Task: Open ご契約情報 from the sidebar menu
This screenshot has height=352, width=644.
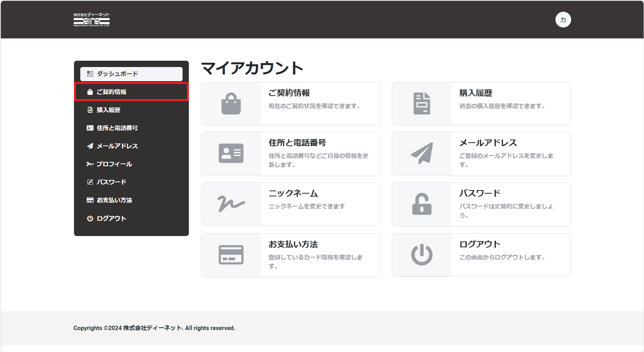Action: tap(131, 92)
